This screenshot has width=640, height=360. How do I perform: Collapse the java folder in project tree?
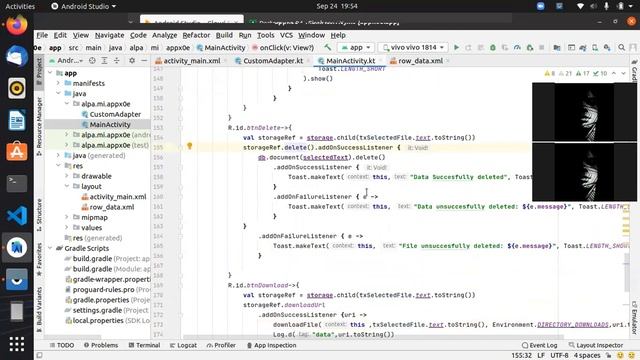pyautogui.click(x=58, y=93)
